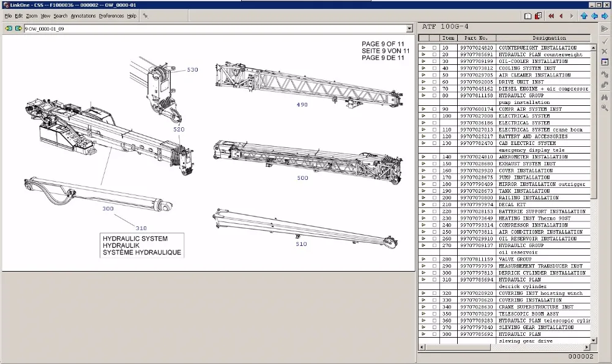The image size is (612, 364).
Task: Click the next picture arrow beside page field
Action: tap(18, 29)
